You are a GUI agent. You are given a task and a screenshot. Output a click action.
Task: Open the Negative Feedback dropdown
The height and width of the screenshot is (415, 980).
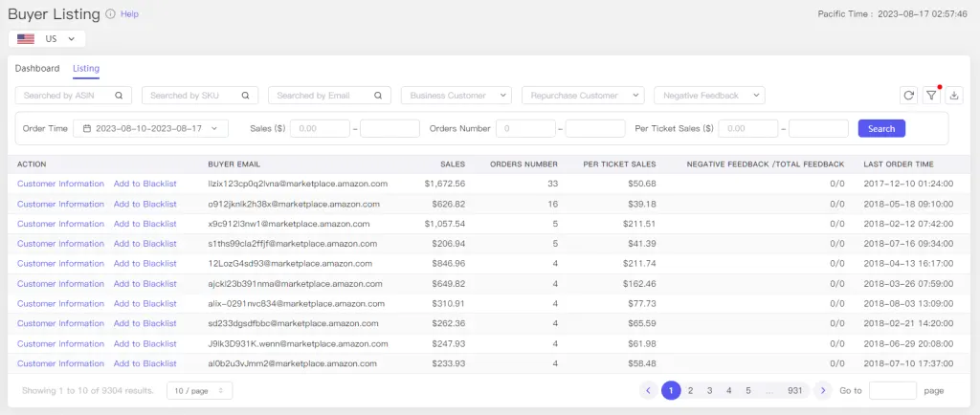[x=709, y=96]
